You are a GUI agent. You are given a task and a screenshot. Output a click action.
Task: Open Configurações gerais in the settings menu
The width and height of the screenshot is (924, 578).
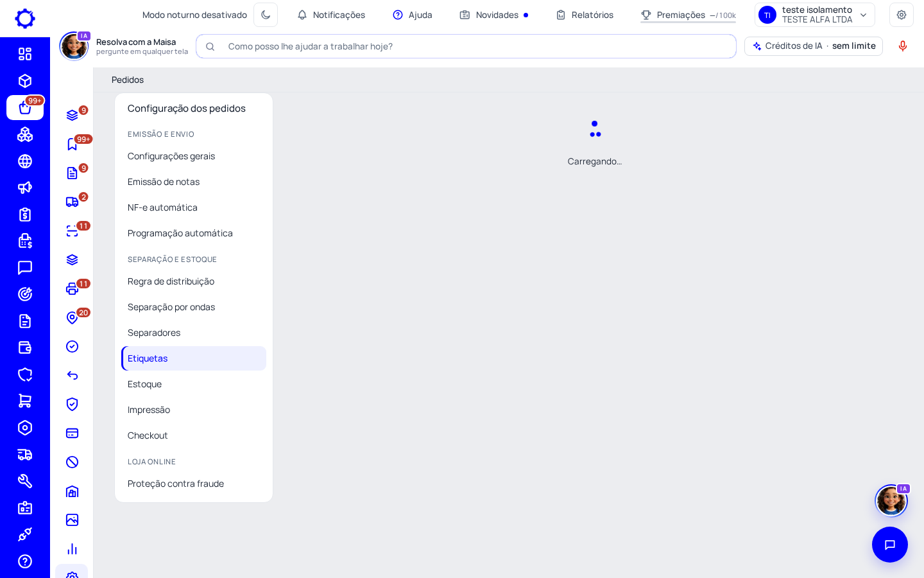pos(194,156)
